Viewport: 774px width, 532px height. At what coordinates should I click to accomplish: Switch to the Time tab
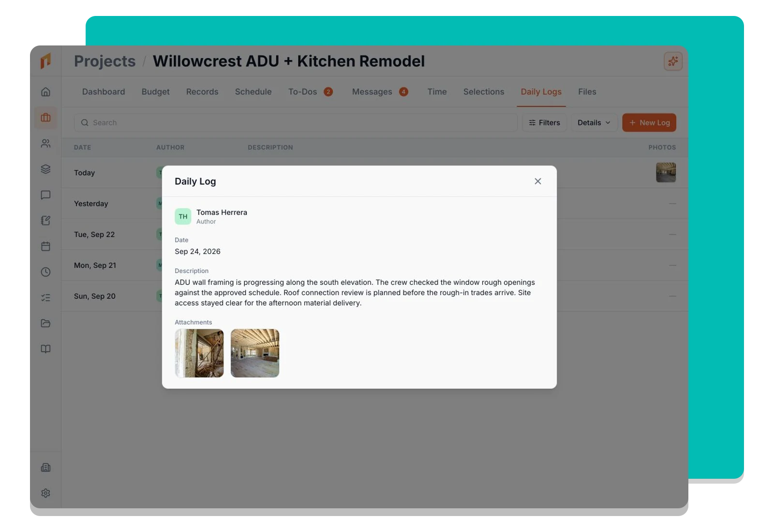click(437, 92)
